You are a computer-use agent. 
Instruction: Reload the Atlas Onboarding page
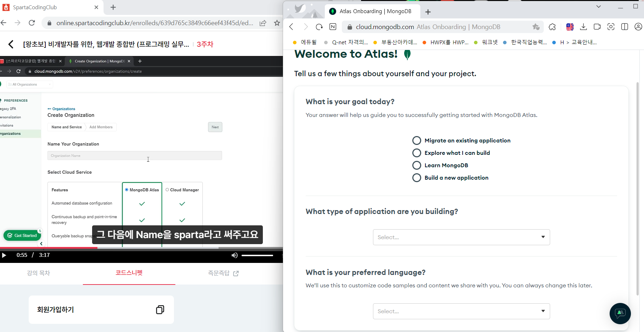point(319,27)
